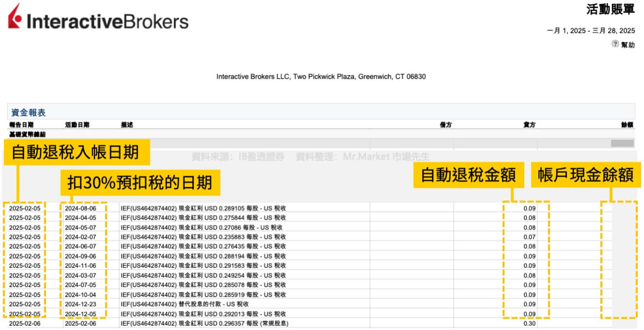
Task: Select the IEF dividend USD 0.288194 description
Action: pyautogui.click(x=204, y=256)
